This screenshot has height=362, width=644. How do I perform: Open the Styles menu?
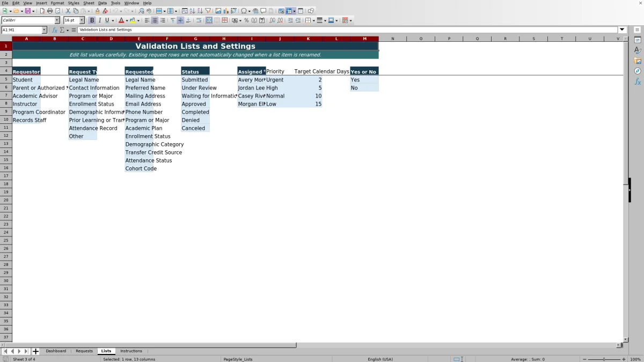pyautogui.click(x=74, y=3)
